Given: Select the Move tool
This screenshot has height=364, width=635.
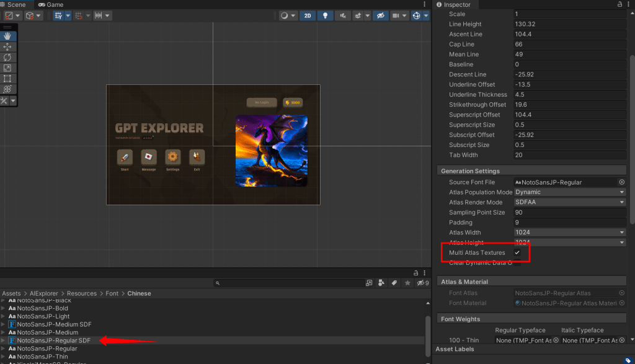Looking at the screenshot, I should click(x=7, y=47).
